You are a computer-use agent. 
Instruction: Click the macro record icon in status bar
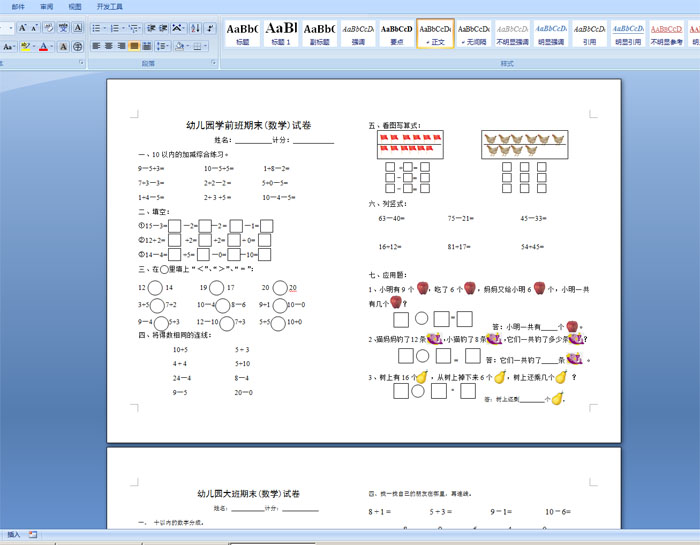33,534
